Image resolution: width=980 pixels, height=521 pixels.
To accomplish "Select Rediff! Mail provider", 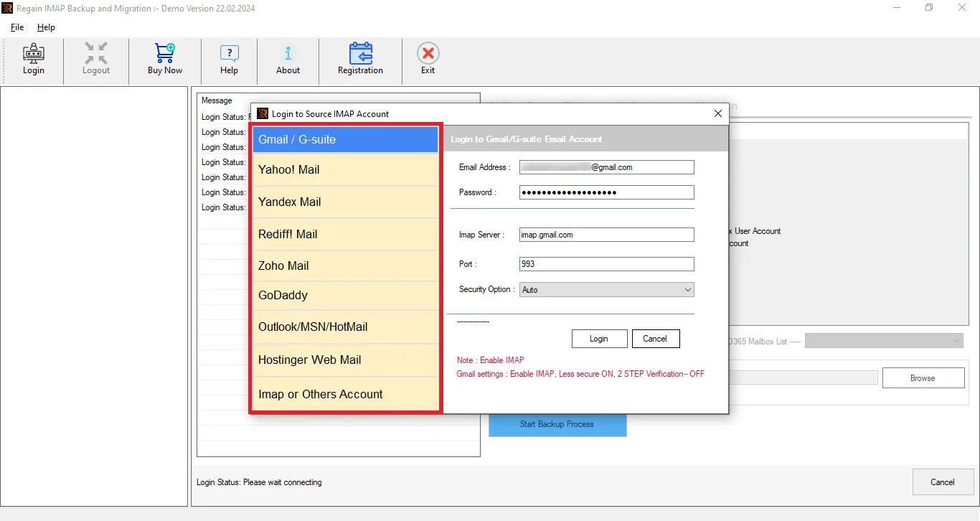I will 345,235.
